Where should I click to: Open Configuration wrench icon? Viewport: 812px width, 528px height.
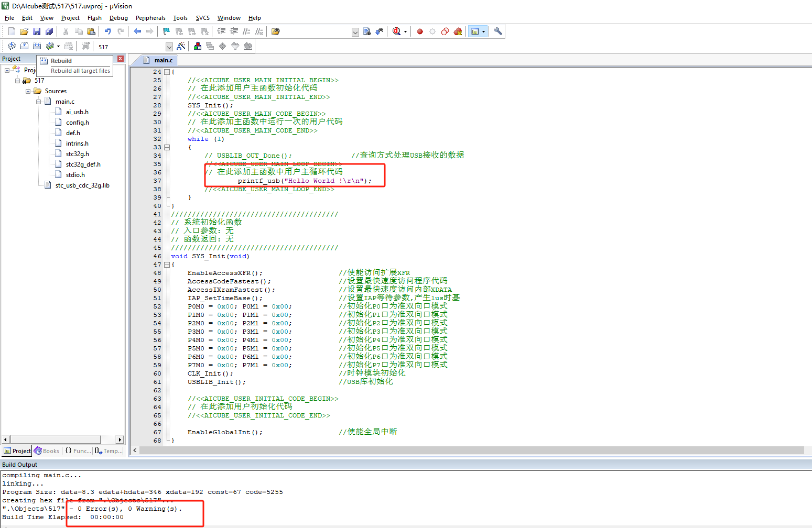(498, 31)
